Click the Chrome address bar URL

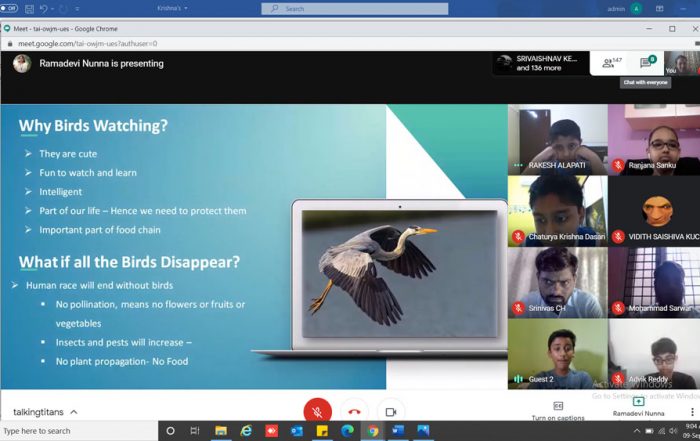(88, 44)
